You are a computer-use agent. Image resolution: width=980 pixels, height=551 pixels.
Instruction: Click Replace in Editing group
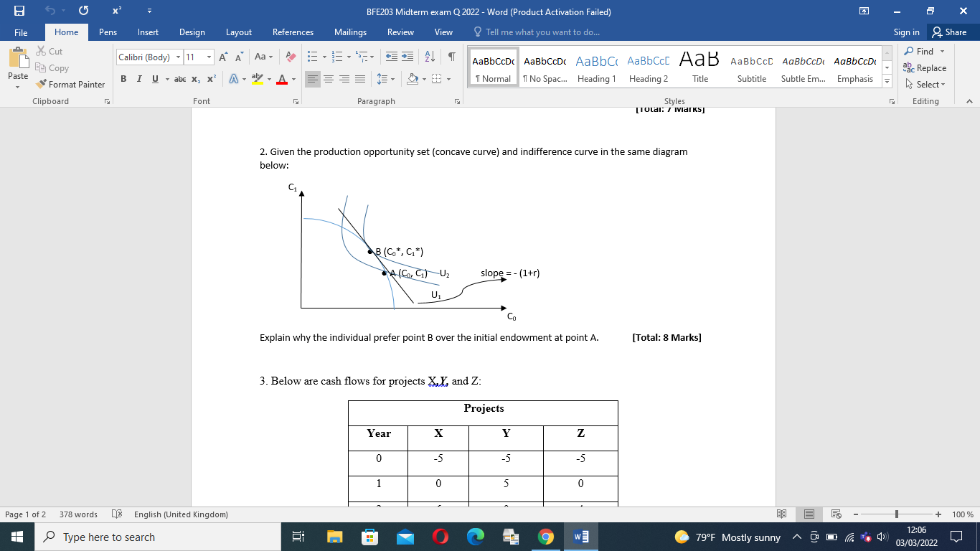(x=925, y=68)
